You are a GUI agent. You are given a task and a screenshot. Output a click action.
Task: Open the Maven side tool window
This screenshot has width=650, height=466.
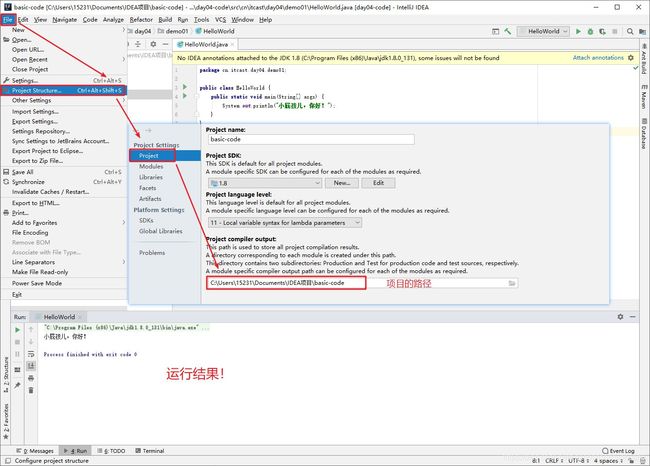tap(644, 97)
